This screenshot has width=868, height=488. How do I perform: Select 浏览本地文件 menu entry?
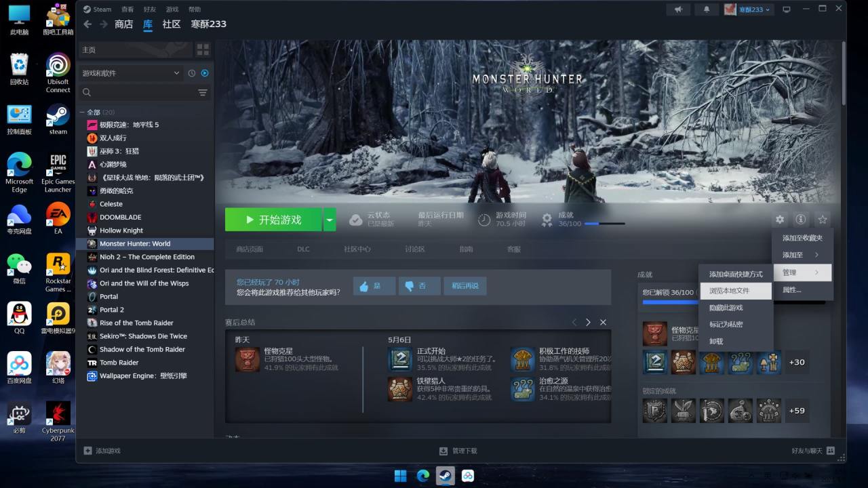tap(735, 291)
